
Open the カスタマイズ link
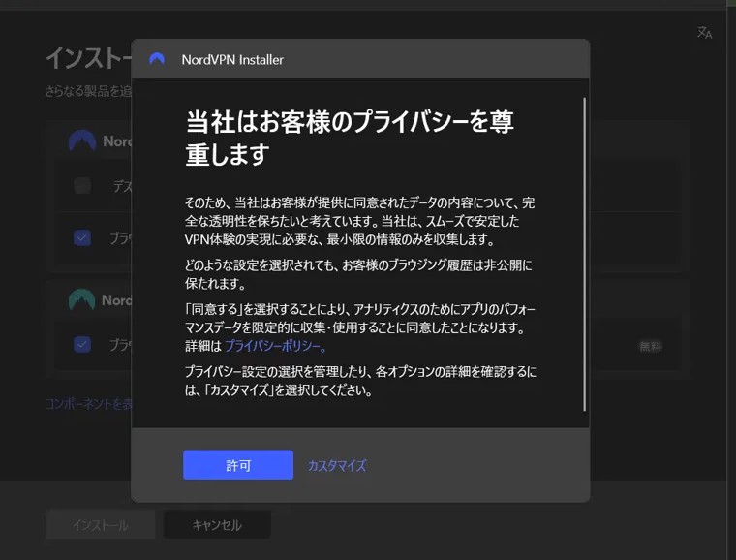click(x=337, y=466)
